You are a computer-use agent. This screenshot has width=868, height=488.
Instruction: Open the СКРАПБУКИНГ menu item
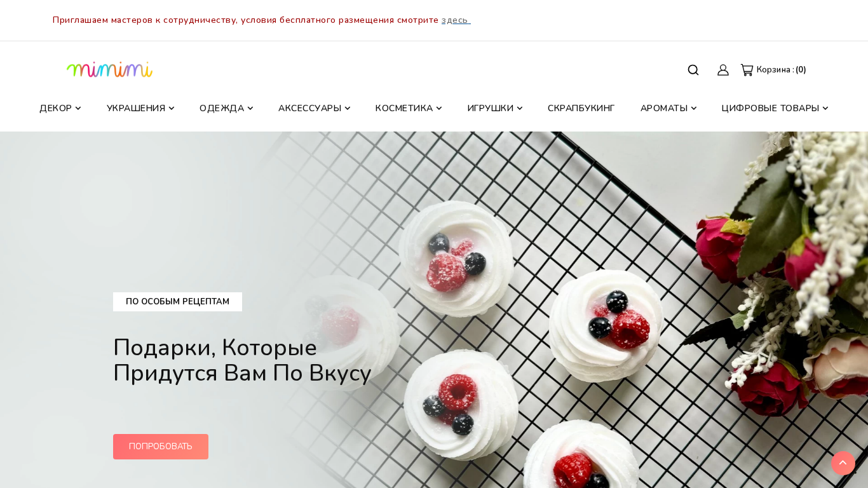(x=581, y=109)
